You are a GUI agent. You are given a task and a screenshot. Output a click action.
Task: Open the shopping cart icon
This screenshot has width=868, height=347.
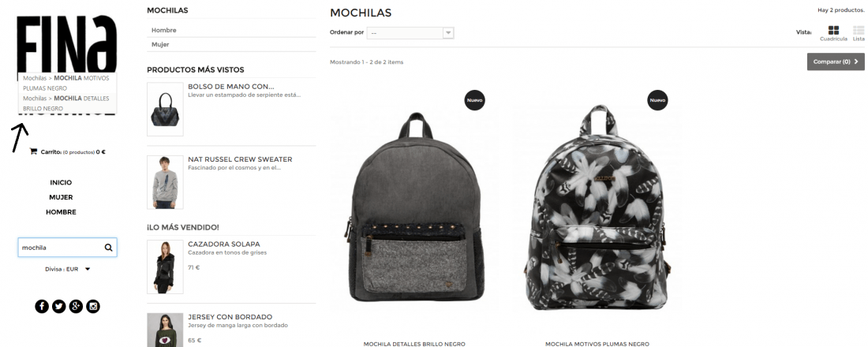click(x=33, y=151)
